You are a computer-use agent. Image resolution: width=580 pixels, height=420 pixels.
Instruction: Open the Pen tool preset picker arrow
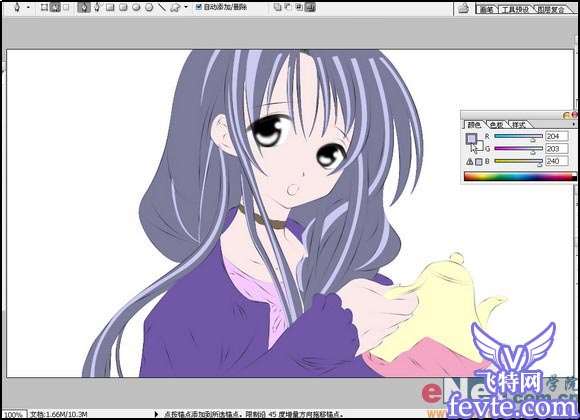[28, 7]
